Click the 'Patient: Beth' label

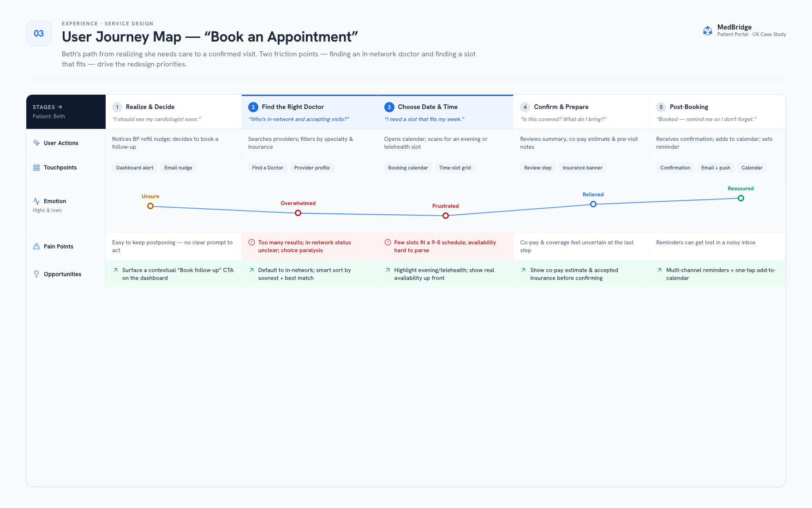click(x=49, y=116)
